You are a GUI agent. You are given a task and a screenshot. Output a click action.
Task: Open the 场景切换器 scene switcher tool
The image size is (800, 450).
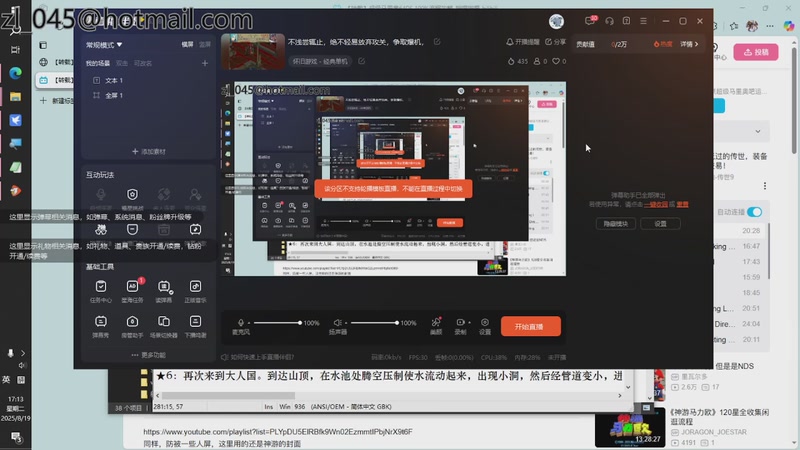click(164, 327)
